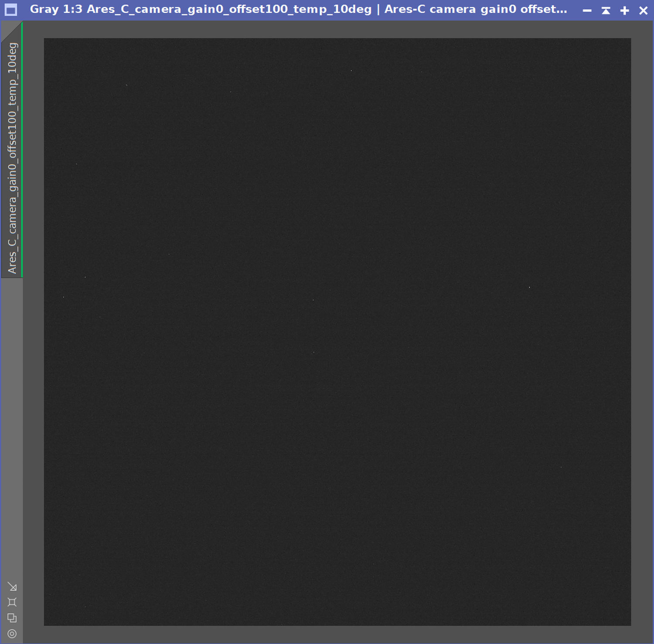Click the bright pixel near the image center
This screenshot has width=654, height=644.
pos(313,300)
